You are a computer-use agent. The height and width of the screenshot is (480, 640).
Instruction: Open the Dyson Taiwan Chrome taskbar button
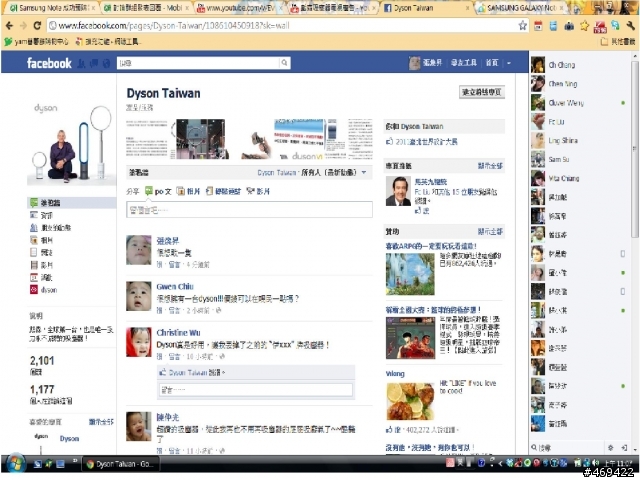pos(121,464)
